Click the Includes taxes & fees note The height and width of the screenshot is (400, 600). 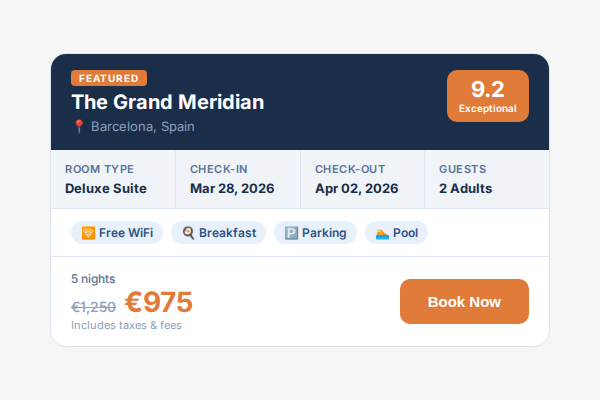(x=126, y=325)
